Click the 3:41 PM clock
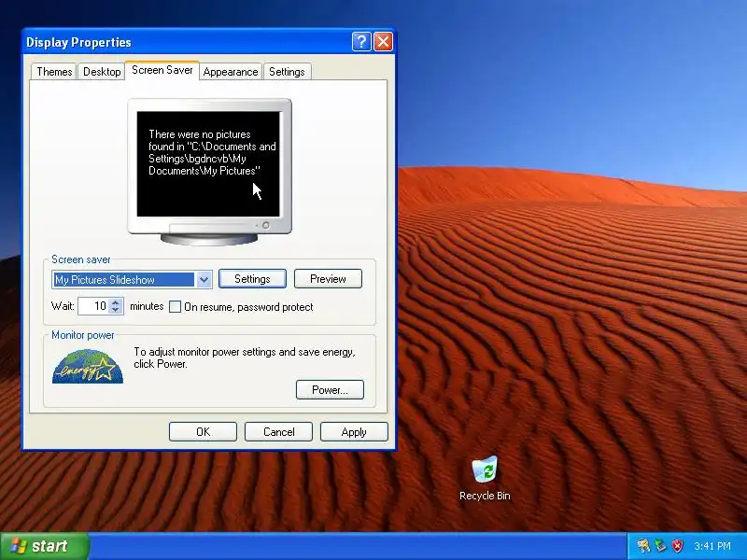This screenshot has width=747, height=560. (x=712, y=546)
